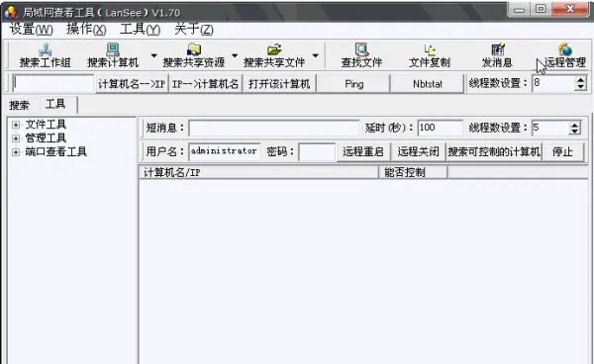Open dropdown arrow next to 搜索计算机
The height and width of the screenshot is (364, 594).
153,55
